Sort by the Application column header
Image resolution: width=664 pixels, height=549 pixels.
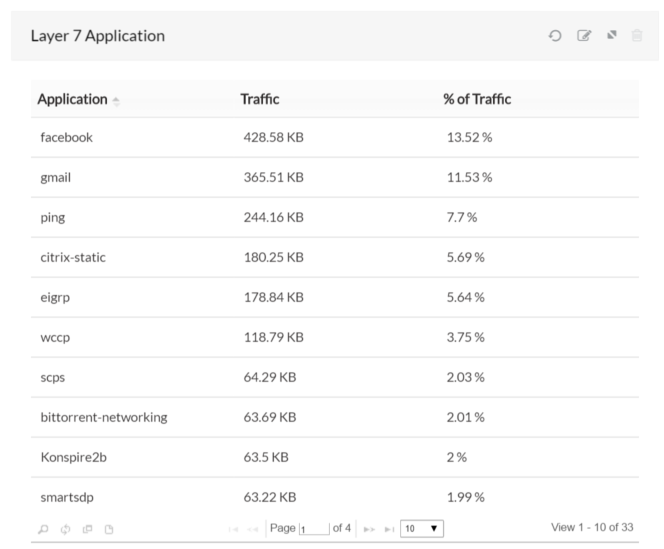[72, 100]
